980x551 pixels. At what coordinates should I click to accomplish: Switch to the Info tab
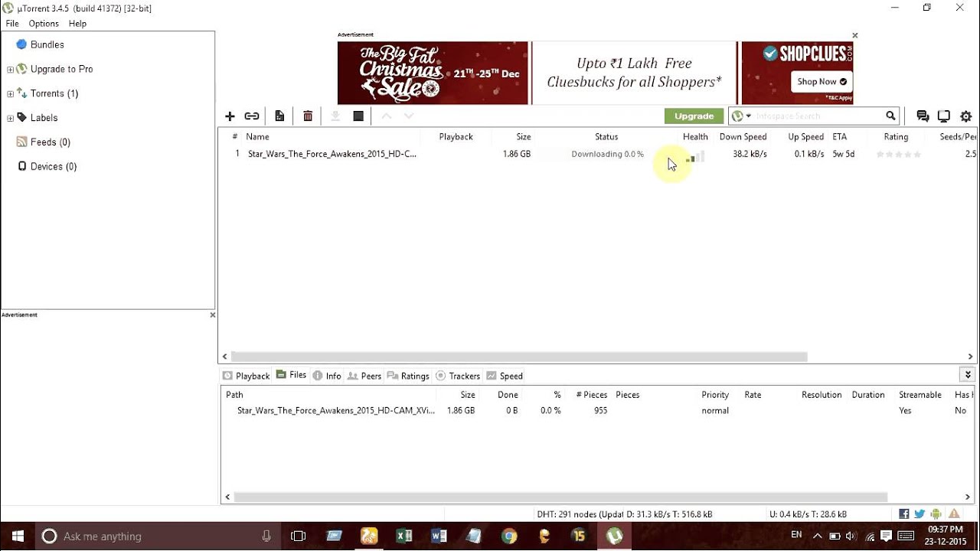[327, 376]
